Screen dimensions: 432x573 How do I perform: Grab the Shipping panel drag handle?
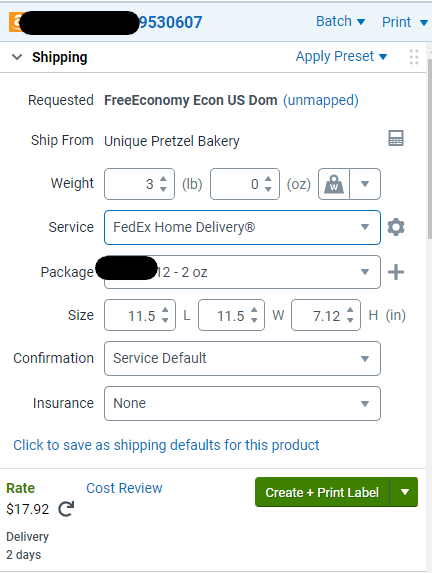coord(414,57)
